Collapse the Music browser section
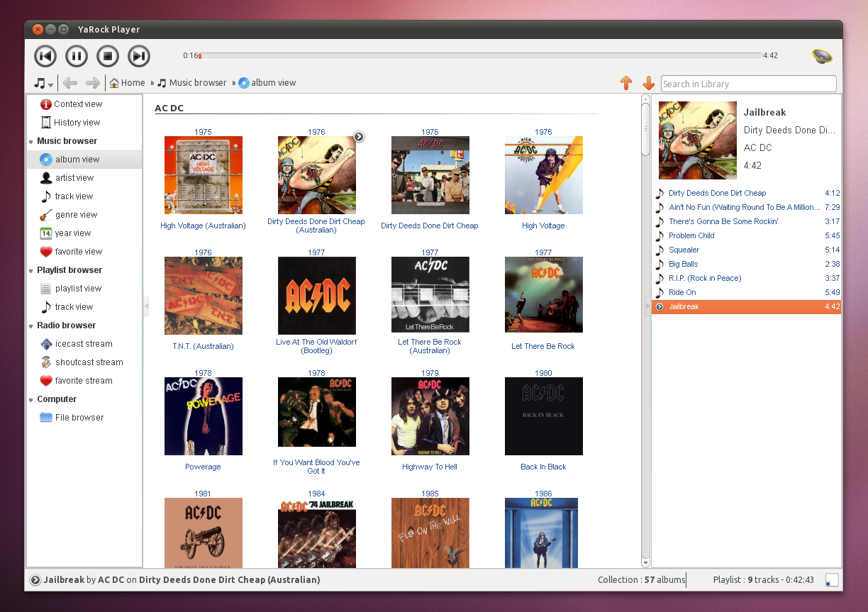 30,142
